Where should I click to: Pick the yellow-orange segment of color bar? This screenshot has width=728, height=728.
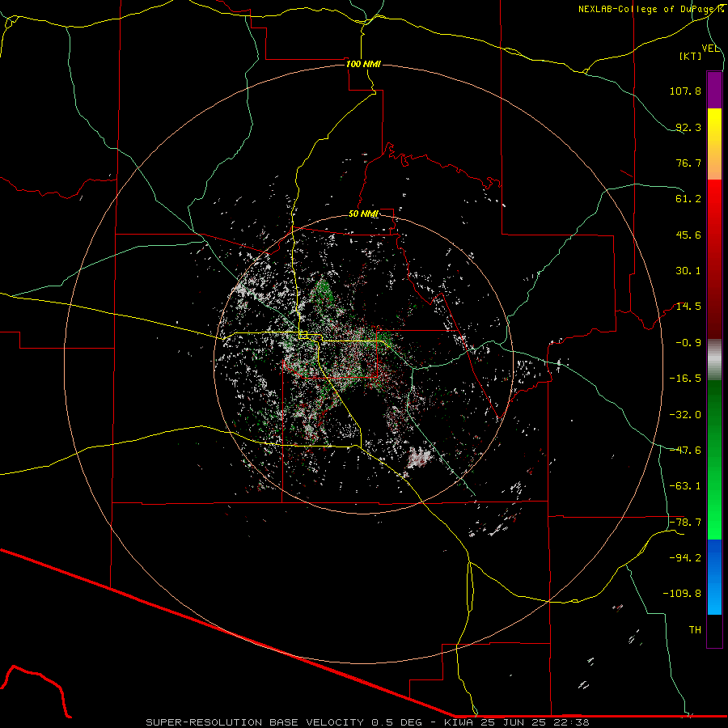(x=714, y=144)
